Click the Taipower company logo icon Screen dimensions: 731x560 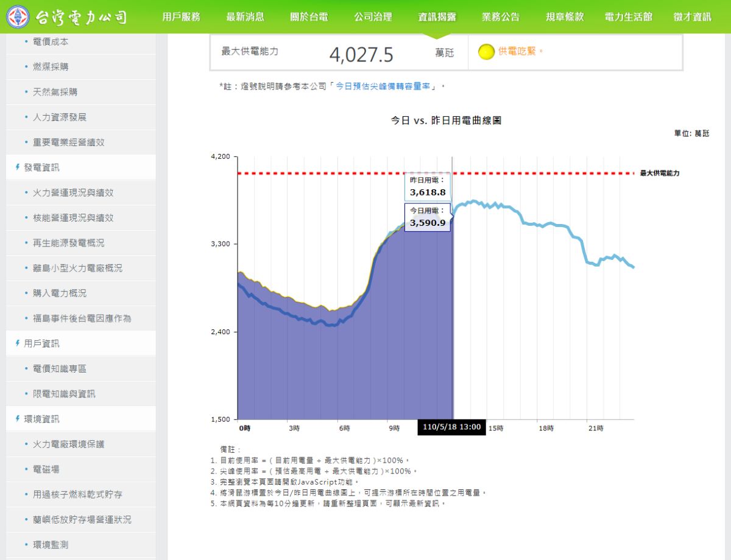16,16
